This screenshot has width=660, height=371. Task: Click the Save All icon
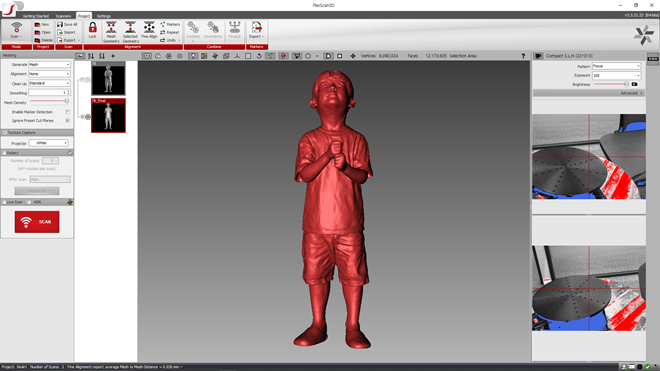pos(67,24)
